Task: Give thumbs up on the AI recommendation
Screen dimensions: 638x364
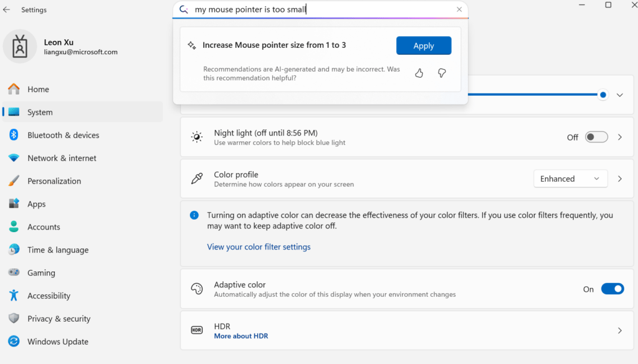Action: pyautogui.click(x=419, y=73)
